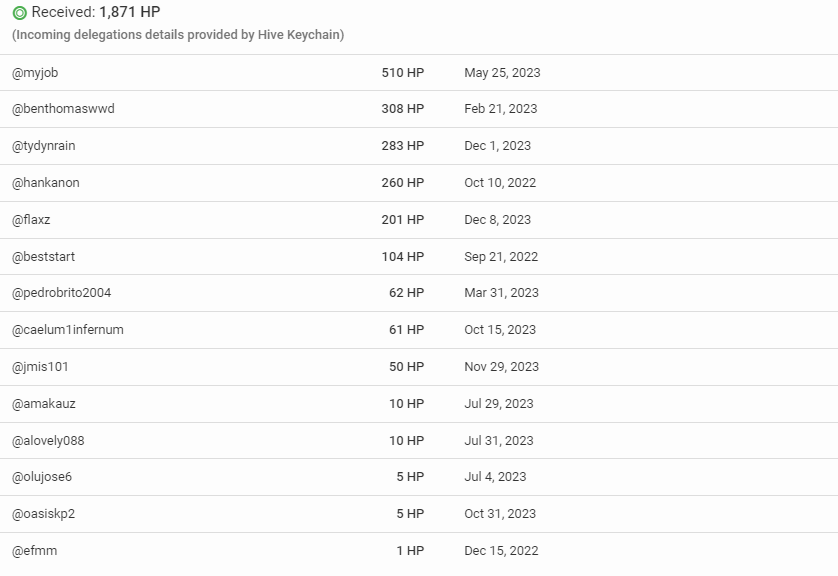Screen dimensions: 838x576
Task: Select the May 25, 2023 date
Action: [x=502, y=73]
